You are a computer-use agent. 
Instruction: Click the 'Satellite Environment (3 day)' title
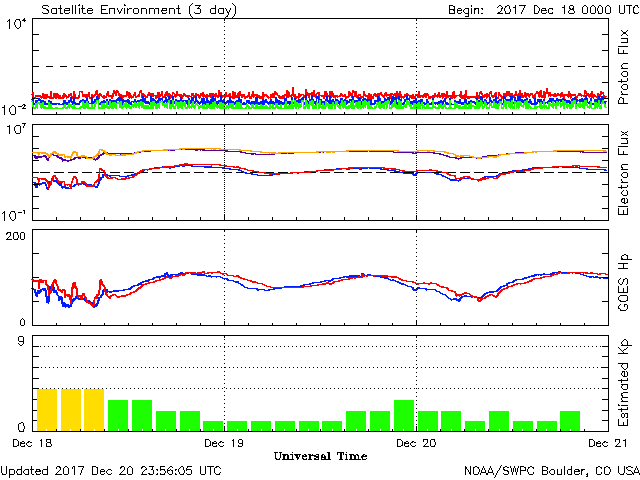pyautogui.click(x=139, y=10)
